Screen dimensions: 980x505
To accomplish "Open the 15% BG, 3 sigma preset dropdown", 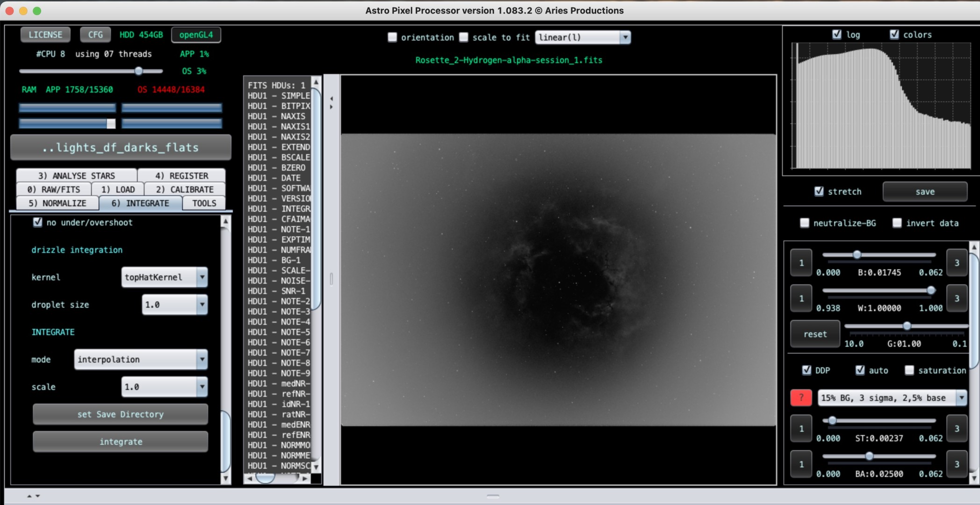I will point(961,398).
